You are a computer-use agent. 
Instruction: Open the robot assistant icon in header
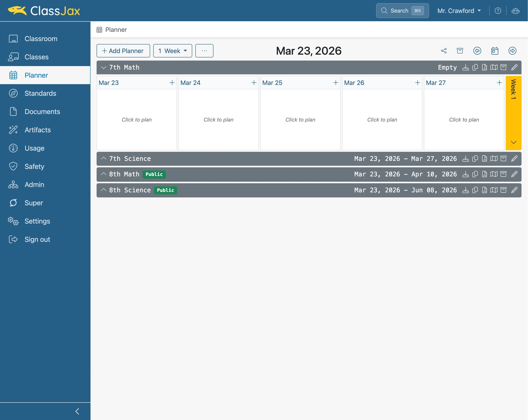515,11
